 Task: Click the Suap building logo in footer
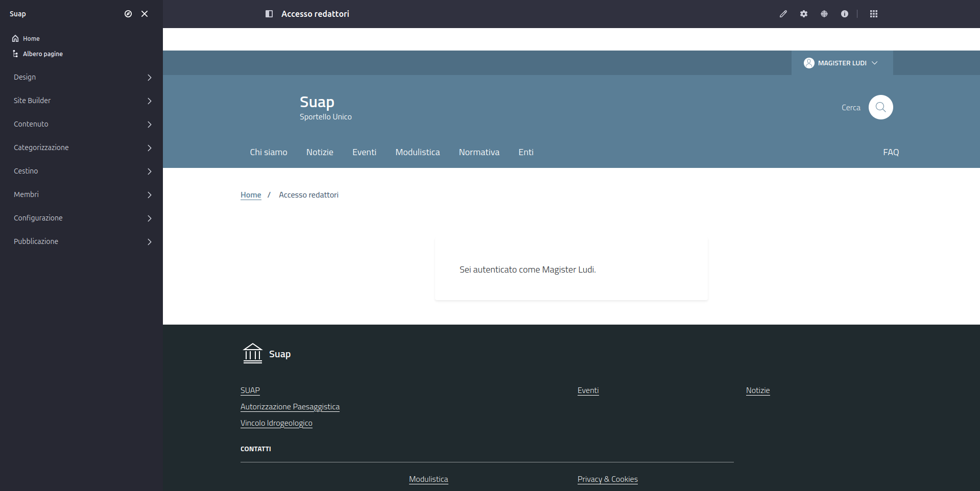point(252,354)
